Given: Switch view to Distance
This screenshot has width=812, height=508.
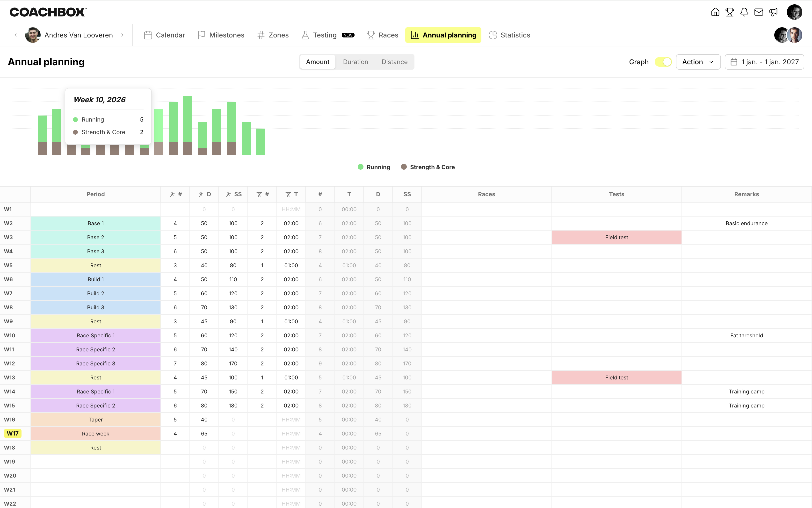Looking at the screenshot, I should click(394, 62).
